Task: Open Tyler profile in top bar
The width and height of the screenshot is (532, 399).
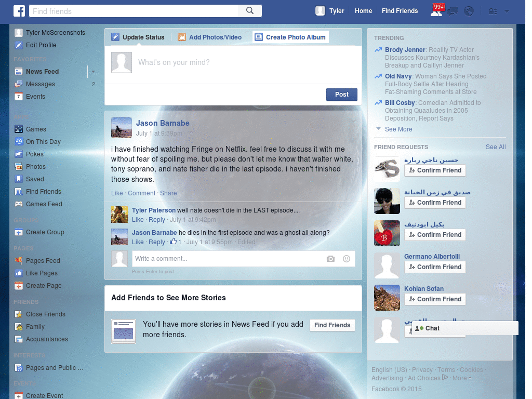Action: (330, 11)
